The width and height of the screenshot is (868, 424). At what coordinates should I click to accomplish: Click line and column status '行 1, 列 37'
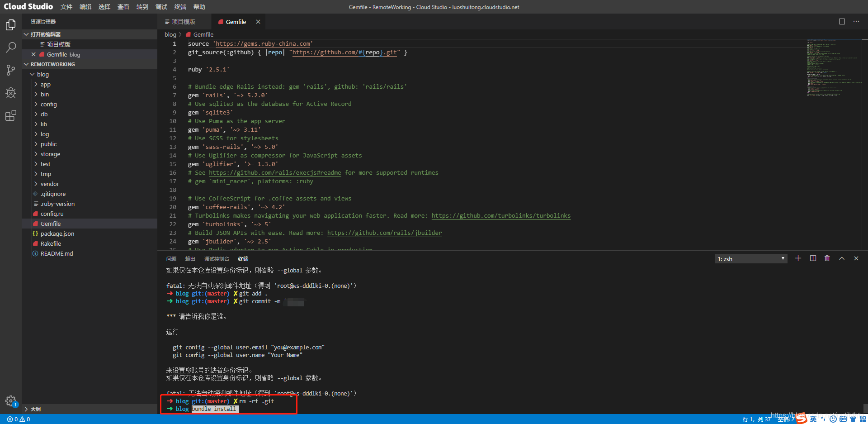(x=756, y=419)
